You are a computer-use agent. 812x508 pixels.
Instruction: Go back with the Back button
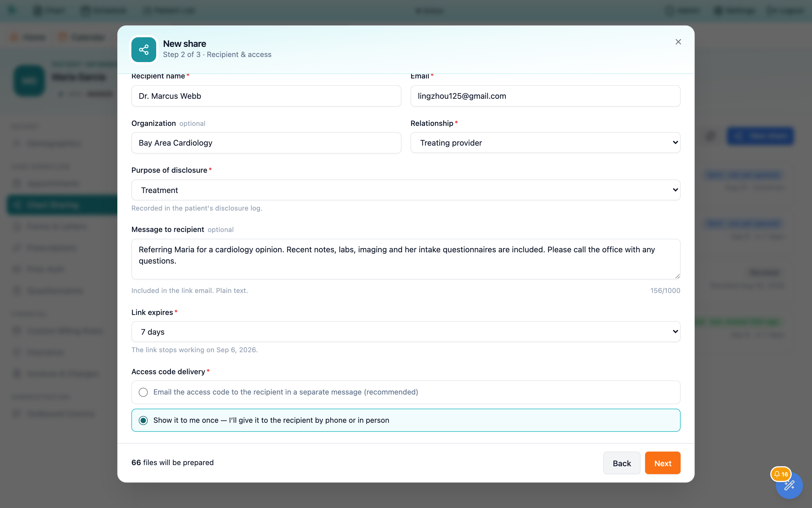coord(622,463)
